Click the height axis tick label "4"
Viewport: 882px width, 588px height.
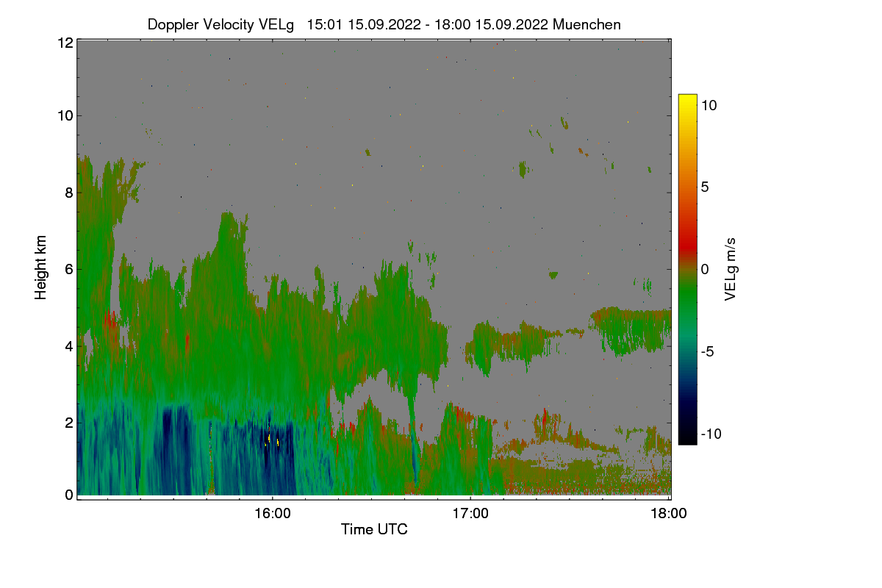click(x=68, y=345)
